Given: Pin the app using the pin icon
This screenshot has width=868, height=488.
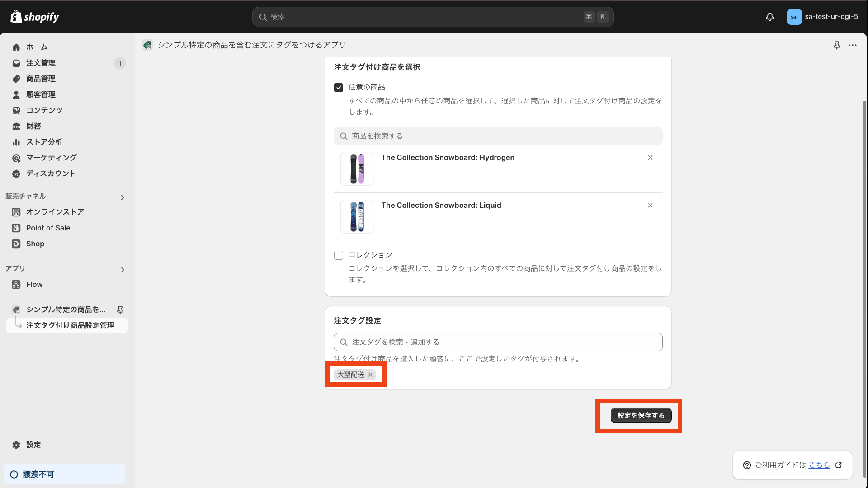Looking at the screenshot, I should click(x=837, y=45).
